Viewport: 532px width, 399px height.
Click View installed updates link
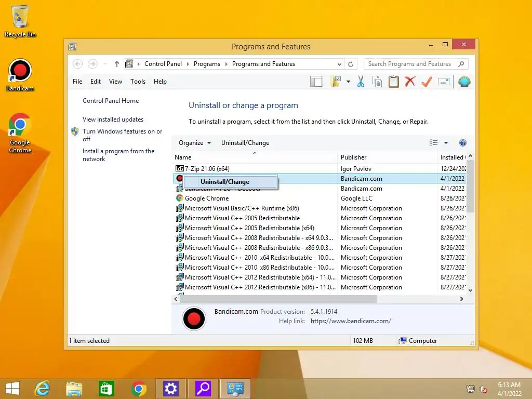[x=113, y=119]
